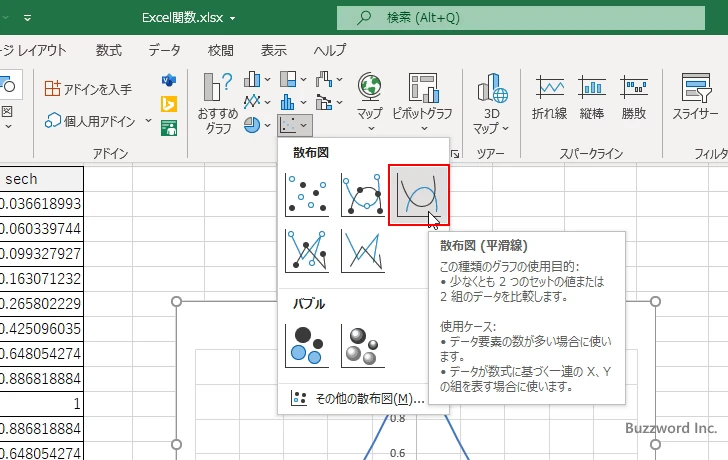Screen dimensions: 728x460
Task: Open the Quick Access Toolbar customize arrow
Action: [27, 18]
